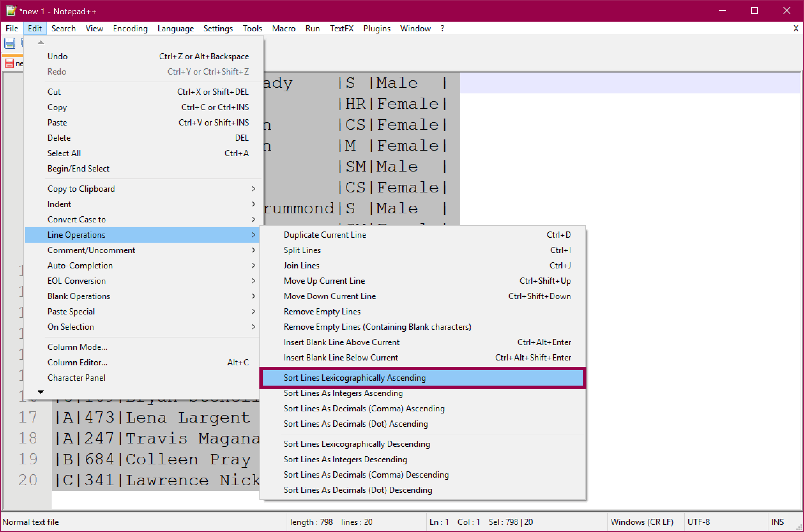Choose Sort Lines Lexicographically Ascending
Screen dimensions: 804x532
(355, 378)
